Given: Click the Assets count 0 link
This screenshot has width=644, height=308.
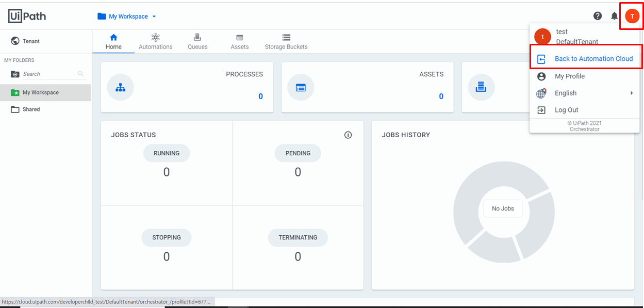Looking at the screenshot, I should point(441,96).
